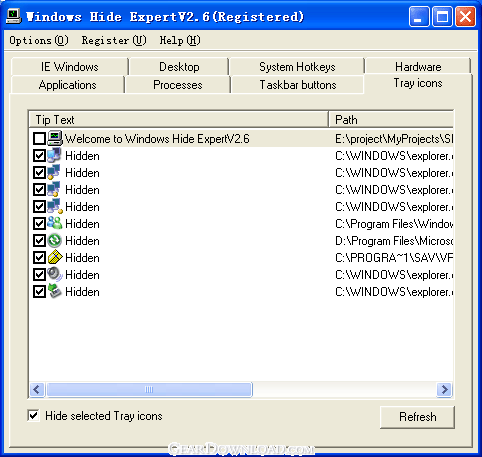The image size is (482, 457).
Task: Toggle Hide selected Tray icons checkbox
Action: click(x=33, y=415)
